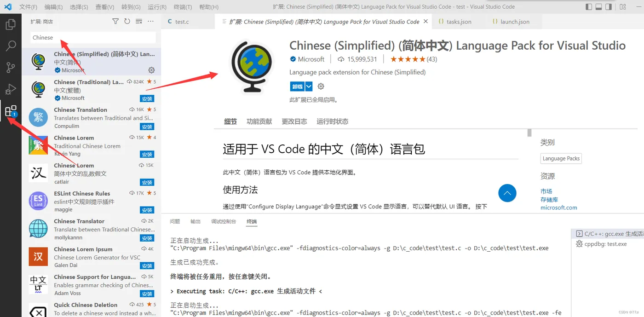This screenshot has width=644, height=317.
Task: Select the 更改日志 changelog tab
Action: (x=294, y=121)
